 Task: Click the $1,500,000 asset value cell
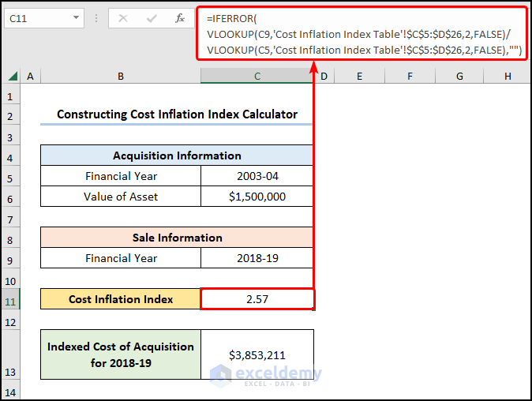257,197
